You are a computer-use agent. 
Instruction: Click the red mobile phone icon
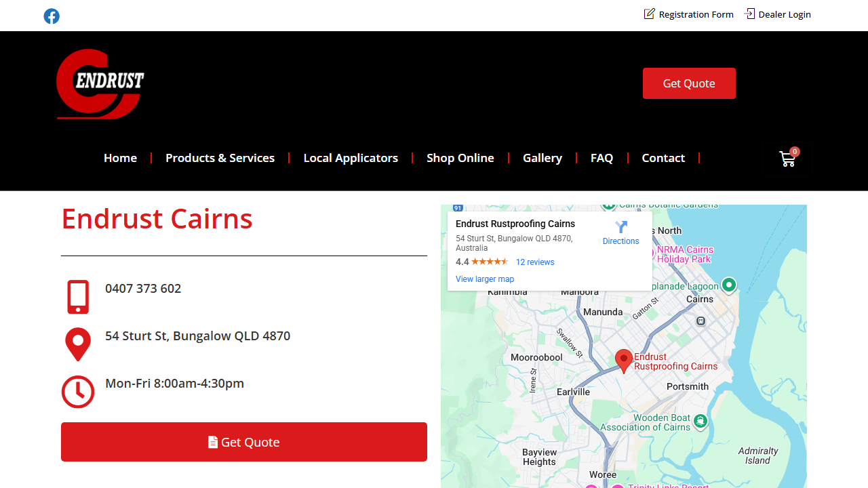78,297
